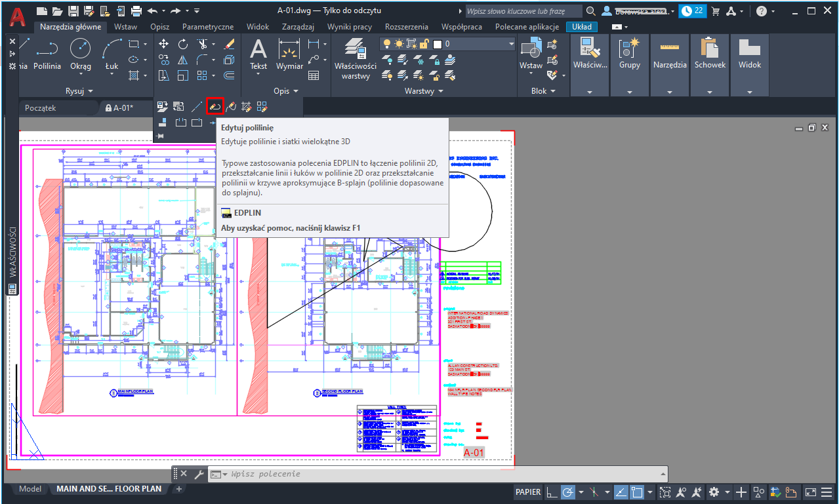Screen dimensions: 839x504
Task: Click the Lengthen tool icon
Action: 197,106
